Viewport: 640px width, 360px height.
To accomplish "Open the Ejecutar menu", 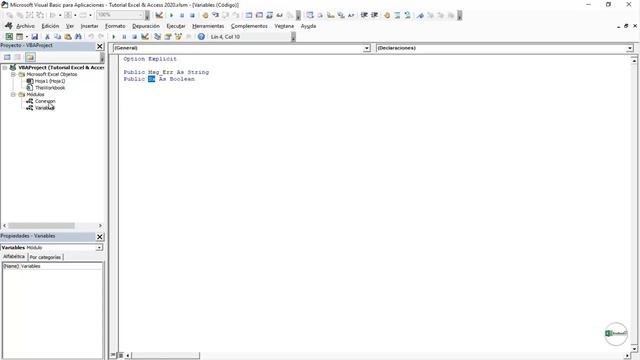I will click(176, 26).
